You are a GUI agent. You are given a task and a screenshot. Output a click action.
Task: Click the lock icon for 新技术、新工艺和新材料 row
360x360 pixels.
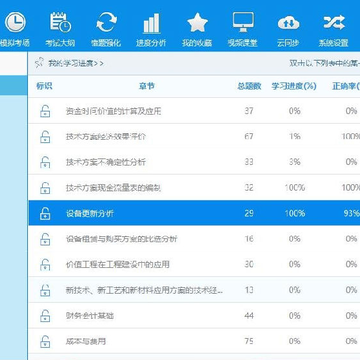(45, 290)
